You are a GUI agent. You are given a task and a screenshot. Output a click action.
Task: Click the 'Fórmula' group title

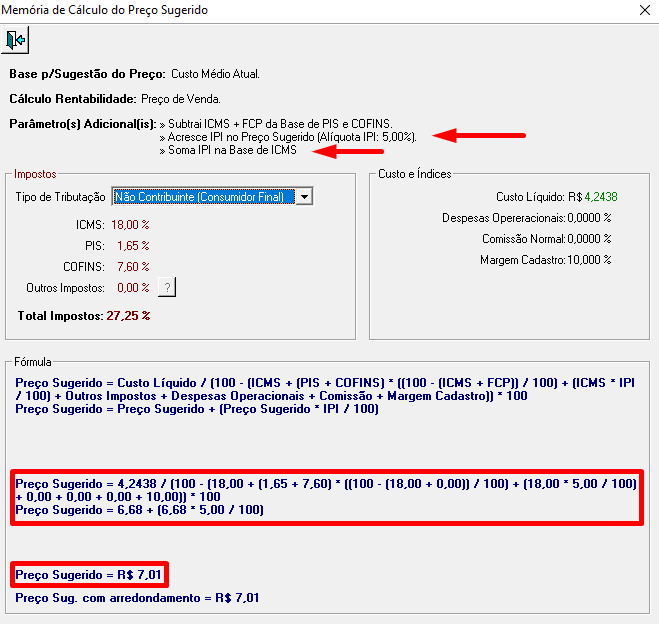[x=33, y=362]
